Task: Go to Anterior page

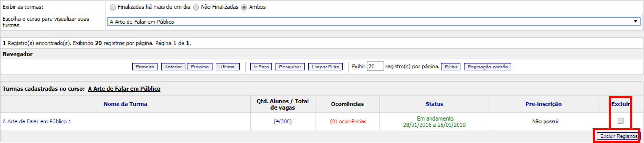Action: tap(173, 67)
